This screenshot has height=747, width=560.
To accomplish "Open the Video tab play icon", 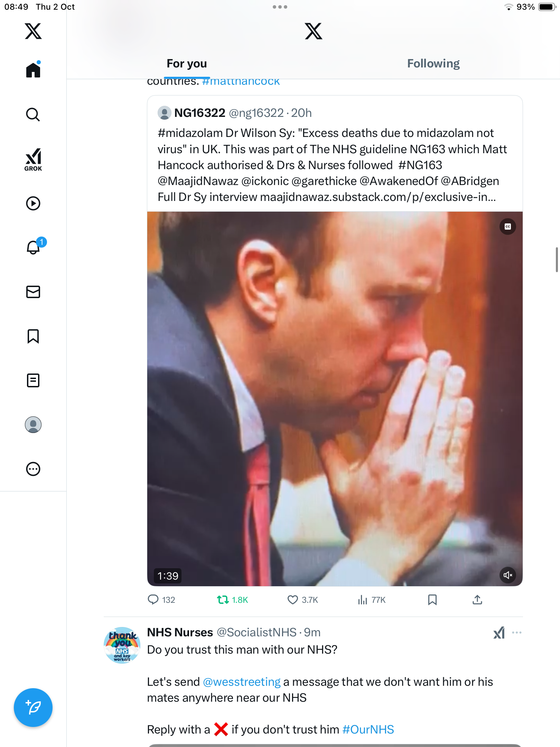I will click(33, 203).
